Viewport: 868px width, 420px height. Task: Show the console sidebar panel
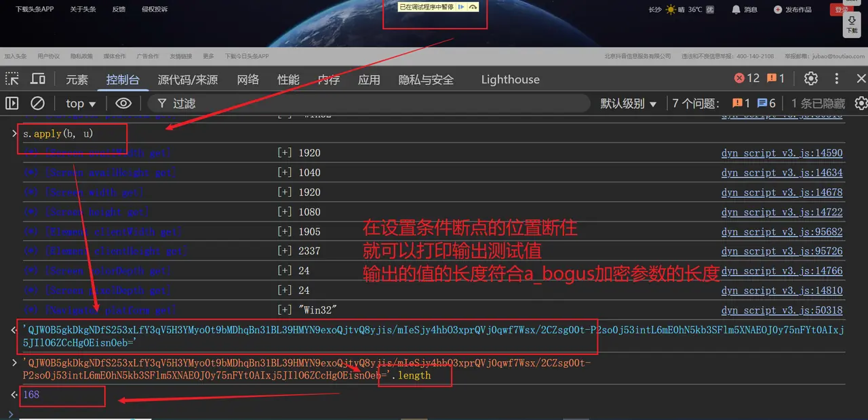[12, 103]
